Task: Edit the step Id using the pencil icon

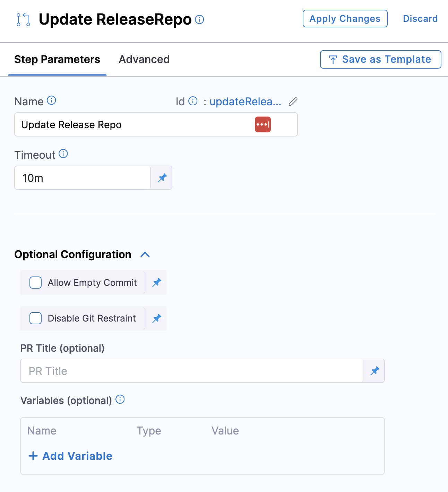Action: click(x=293, y=102)
